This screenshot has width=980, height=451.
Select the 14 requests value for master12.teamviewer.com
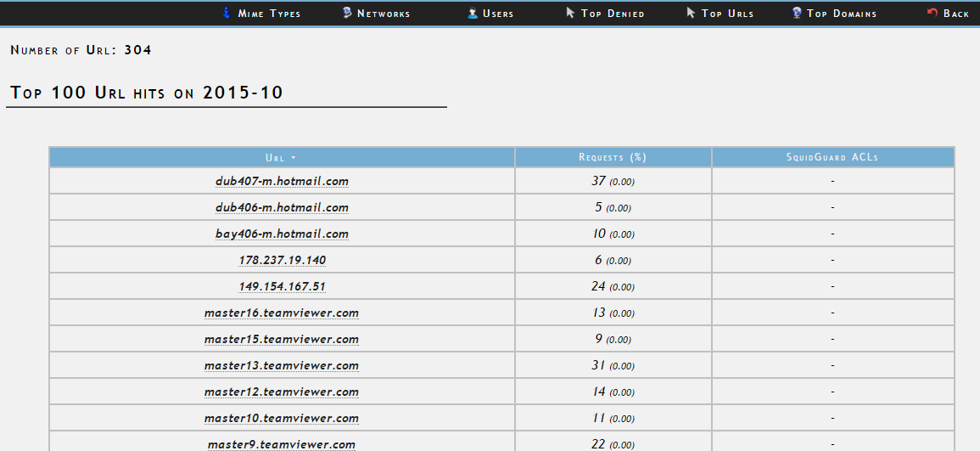599,391
